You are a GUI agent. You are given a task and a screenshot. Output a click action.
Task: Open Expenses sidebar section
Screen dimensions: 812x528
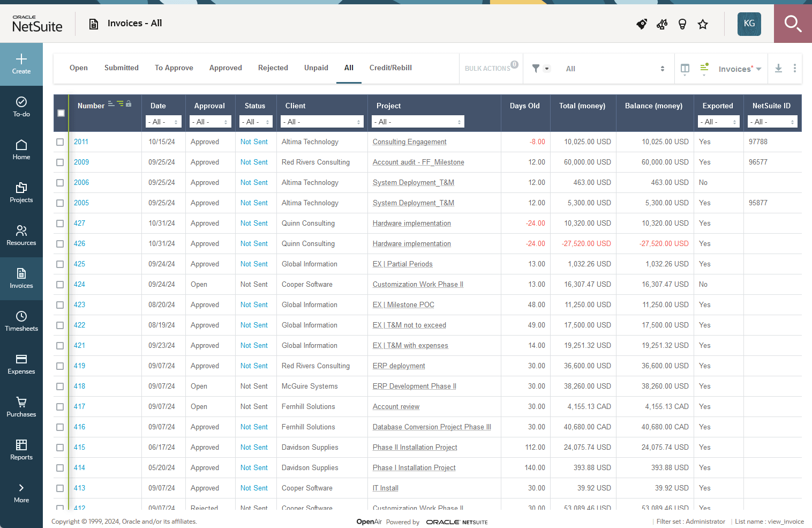pyautogui.click(x=21, y=365)
